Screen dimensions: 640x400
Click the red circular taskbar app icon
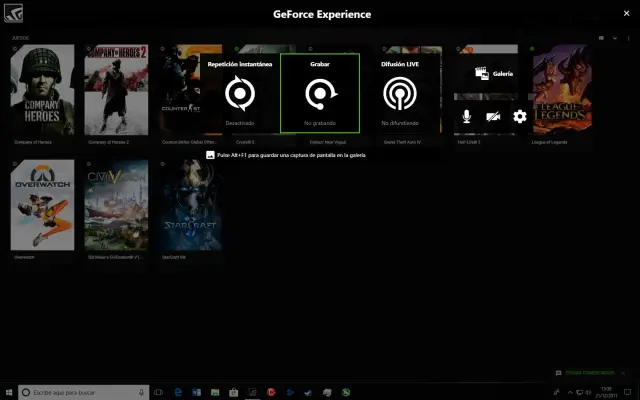pos(271,392)
